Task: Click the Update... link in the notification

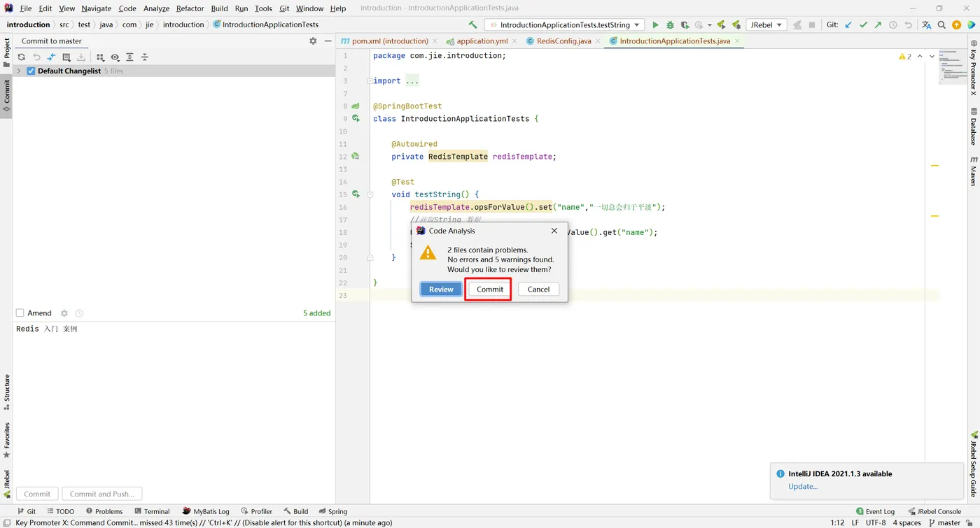Action: coord(803,487)
